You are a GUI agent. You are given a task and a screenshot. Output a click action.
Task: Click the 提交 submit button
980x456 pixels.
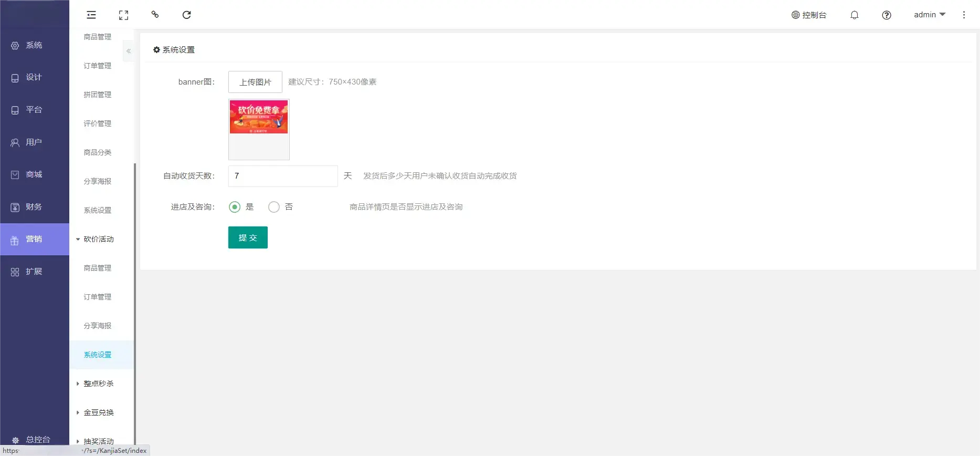coord(248,237)
